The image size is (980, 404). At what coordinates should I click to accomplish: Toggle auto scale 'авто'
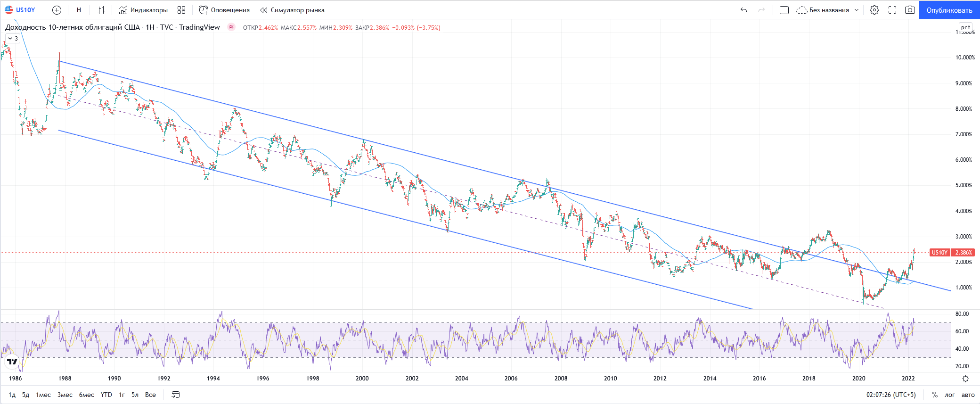tap(968, 395)
